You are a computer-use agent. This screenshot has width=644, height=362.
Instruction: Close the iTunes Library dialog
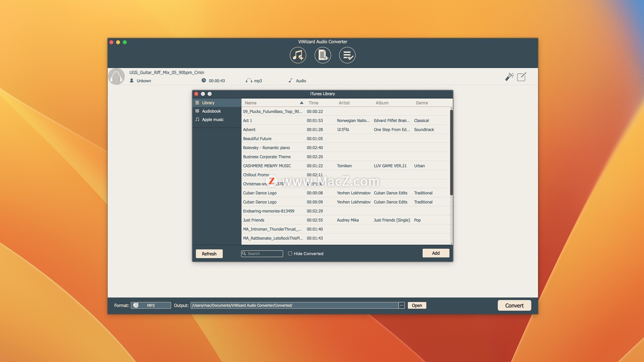196,94
